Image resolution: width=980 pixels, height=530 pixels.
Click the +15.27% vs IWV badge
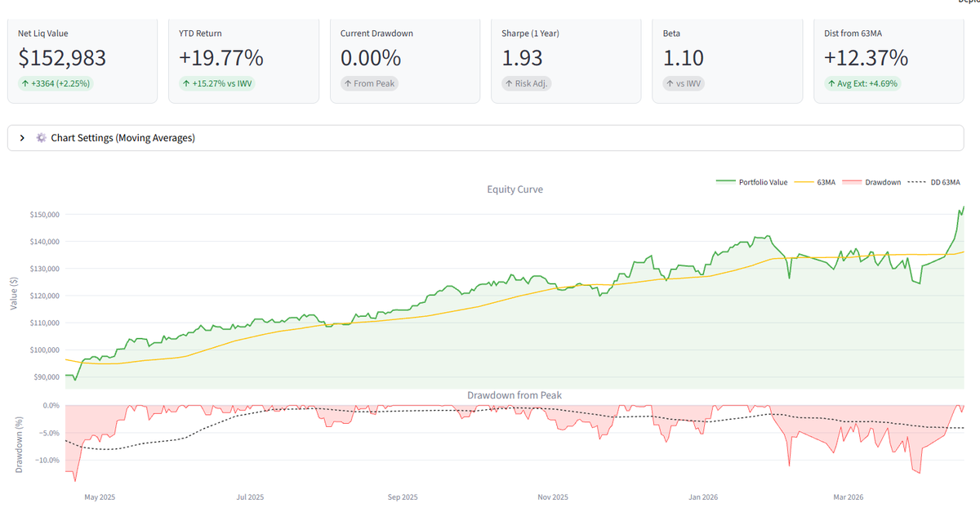click(x=217, y=83)
